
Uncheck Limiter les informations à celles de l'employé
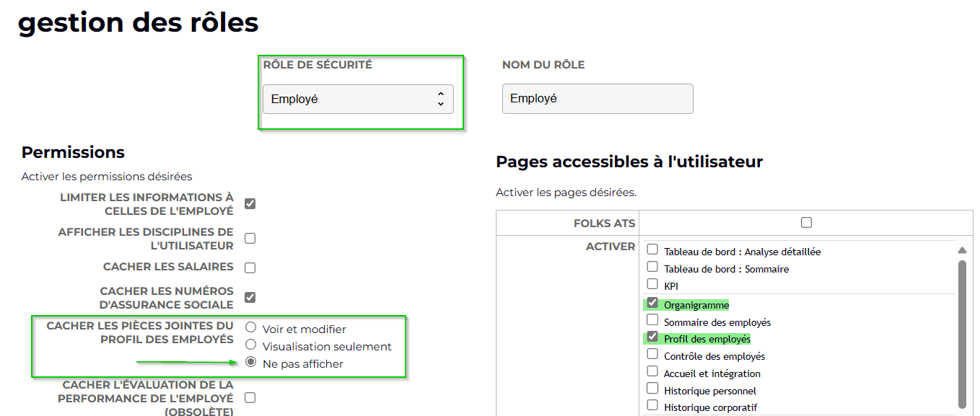pos(250,204)
